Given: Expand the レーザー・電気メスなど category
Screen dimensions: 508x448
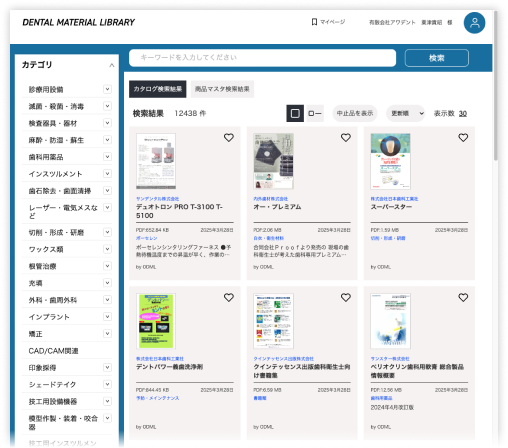Looking at the screenshot, I should click(x=107, y=208).
